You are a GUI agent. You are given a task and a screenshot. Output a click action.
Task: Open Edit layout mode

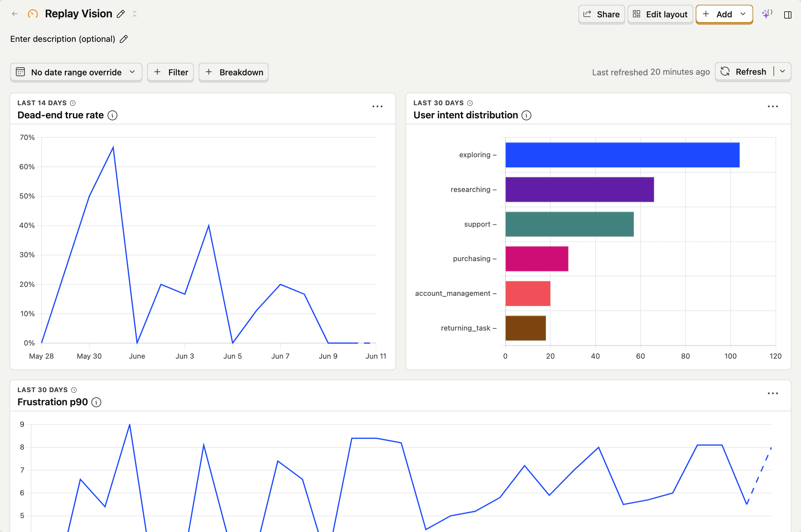[660, 14]
